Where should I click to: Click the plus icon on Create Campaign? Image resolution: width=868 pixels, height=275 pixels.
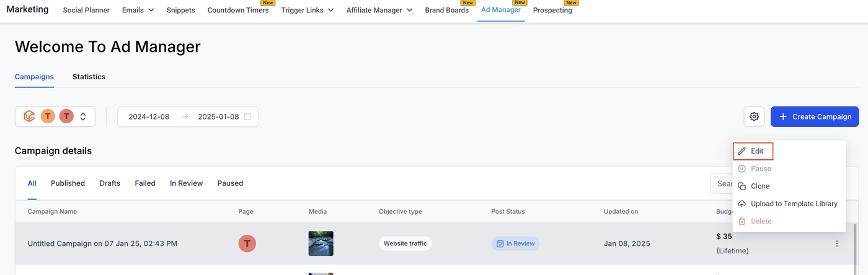(783, 116)
